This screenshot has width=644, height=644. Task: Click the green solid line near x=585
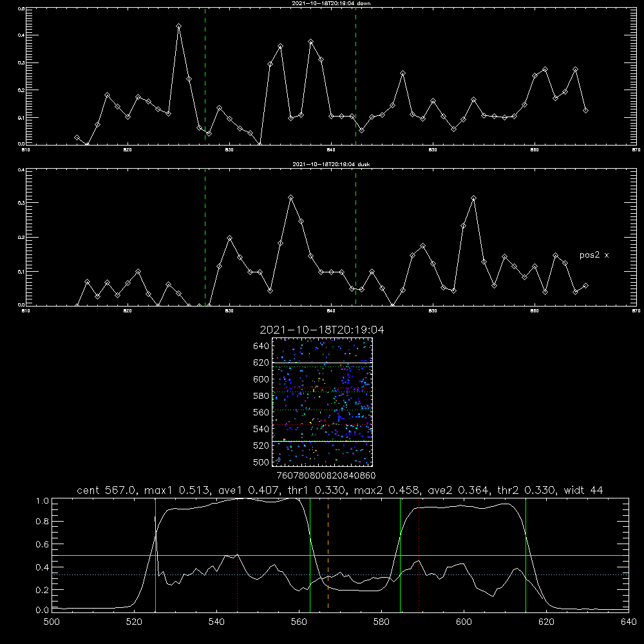[400, 554]
